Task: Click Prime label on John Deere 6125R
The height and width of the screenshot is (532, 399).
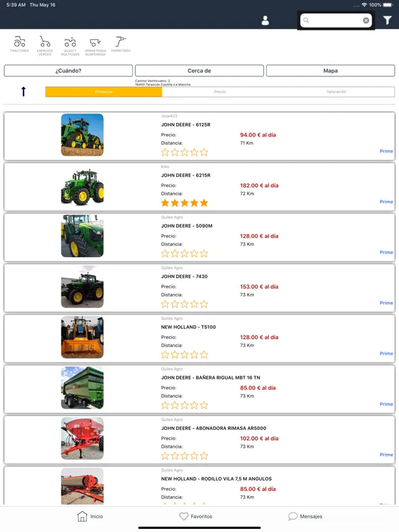Action: 386,151
